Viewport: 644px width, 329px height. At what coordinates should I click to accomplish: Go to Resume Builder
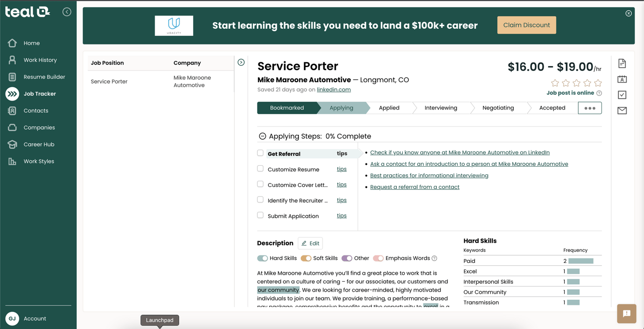coord(44,77)
